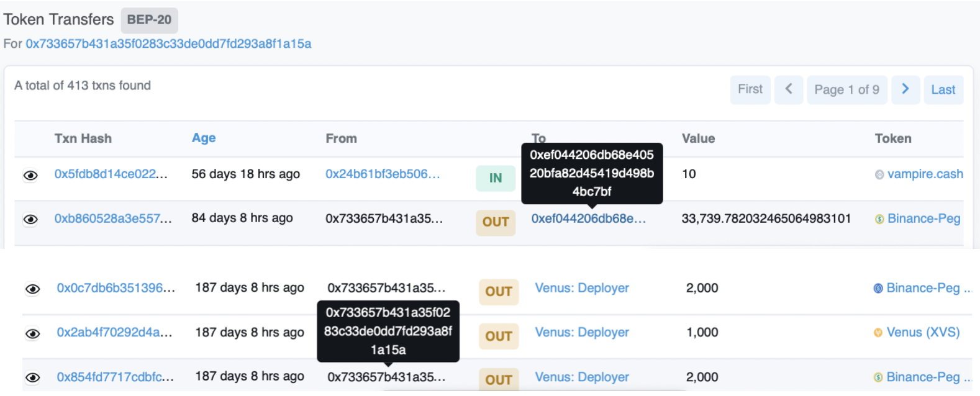This screenshot has width=980, height=396.
Task: Click the BEP-20 tag
Action: 149,20
